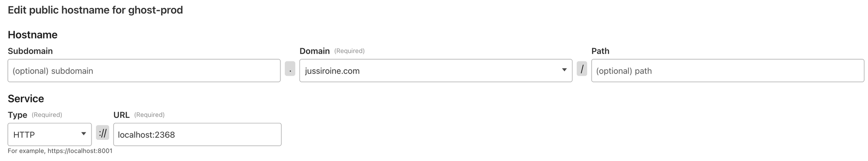868x161 pixels.
Task: Focus the URL field containing localhost:2368
Action: [197, 135]
